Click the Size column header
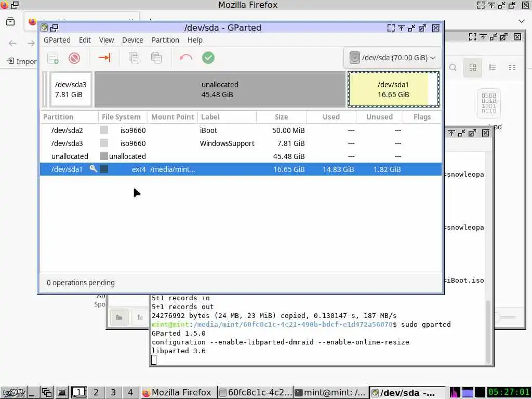The height and width of the screenshot is (399, 532). point(281,117)
